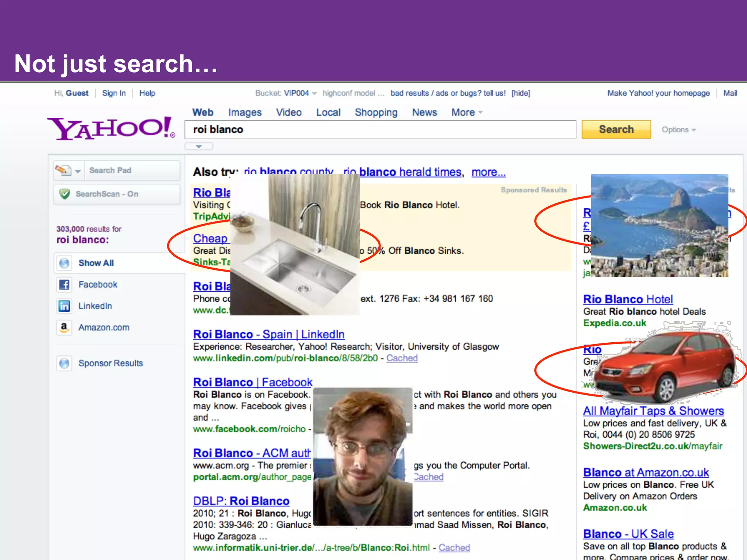Image resolution: width=747 pixels, height=560 pixels.
Task: Click Cached link for the LinkedIn result
Action: [402, 358]
